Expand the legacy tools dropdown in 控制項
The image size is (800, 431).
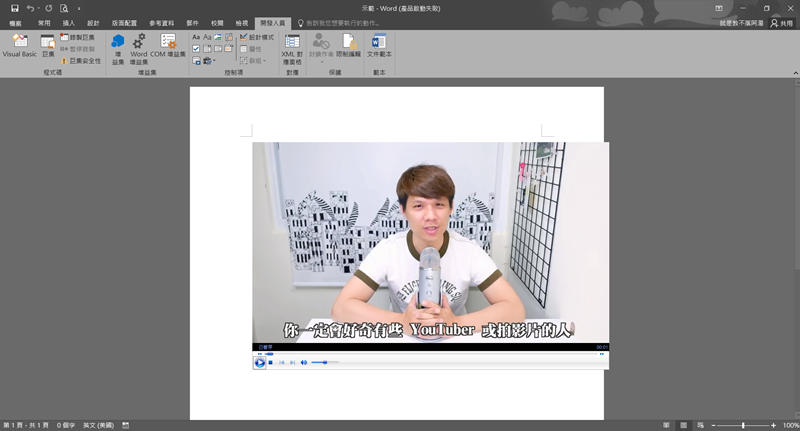point(209,61)
